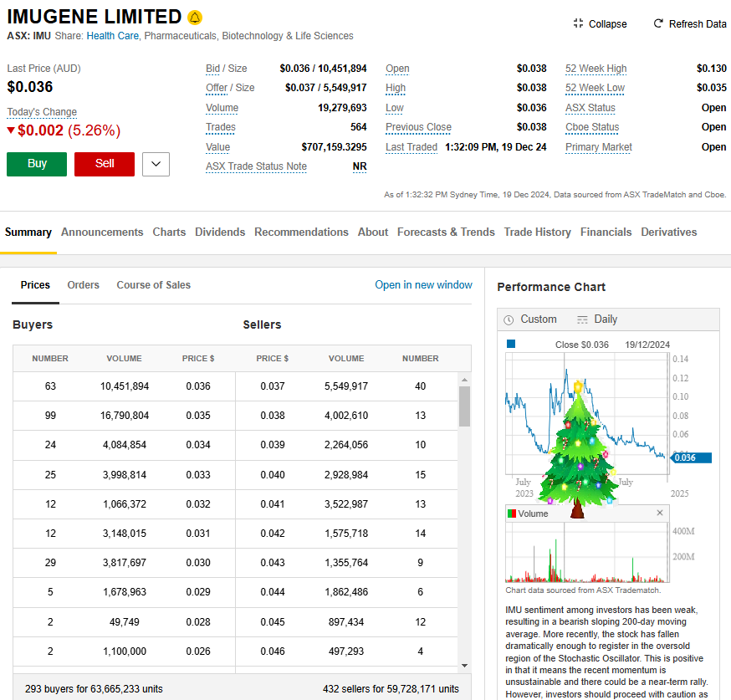731x700 pixels.
Task: Click the clock icon beside Custom
Action: pos(509,319)
